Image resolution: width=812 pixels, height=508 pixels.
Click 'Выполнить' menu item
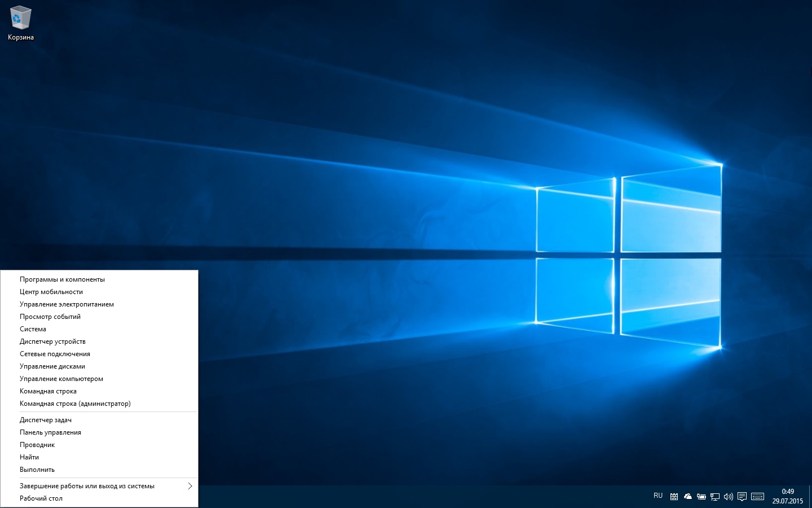[x=37, y=470]
